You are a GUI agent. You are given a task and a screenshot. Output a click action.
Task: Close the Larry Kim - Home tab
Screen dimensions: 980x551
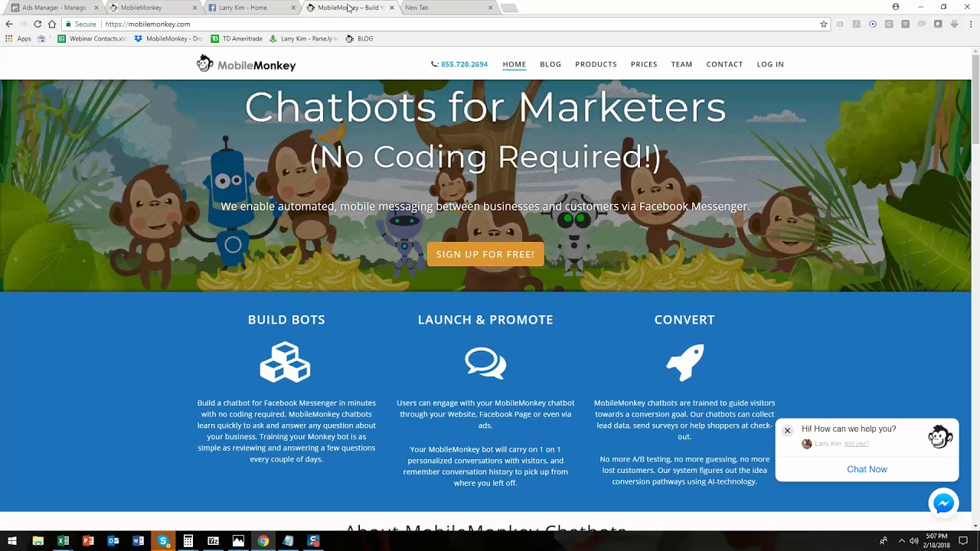point(294,8)
